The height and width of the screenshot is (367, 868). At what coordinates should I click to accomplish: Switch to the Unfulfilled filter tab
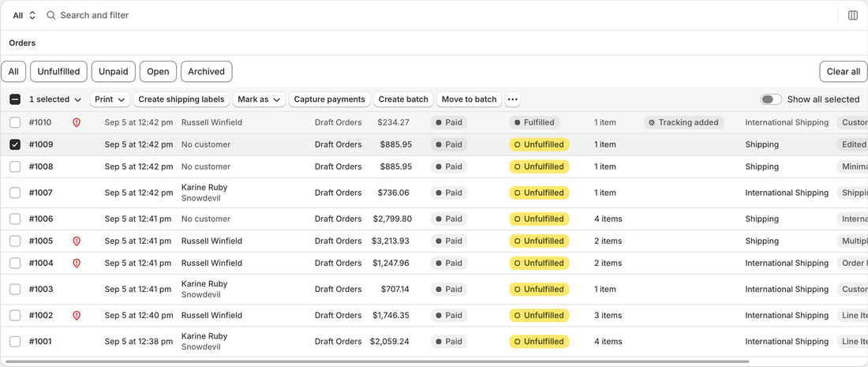coord(58,71)
